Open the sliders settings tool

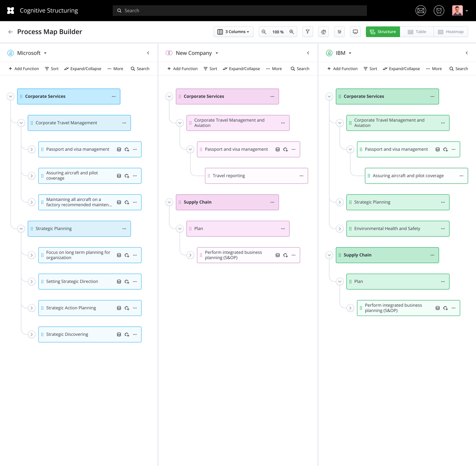pos(339,32)
